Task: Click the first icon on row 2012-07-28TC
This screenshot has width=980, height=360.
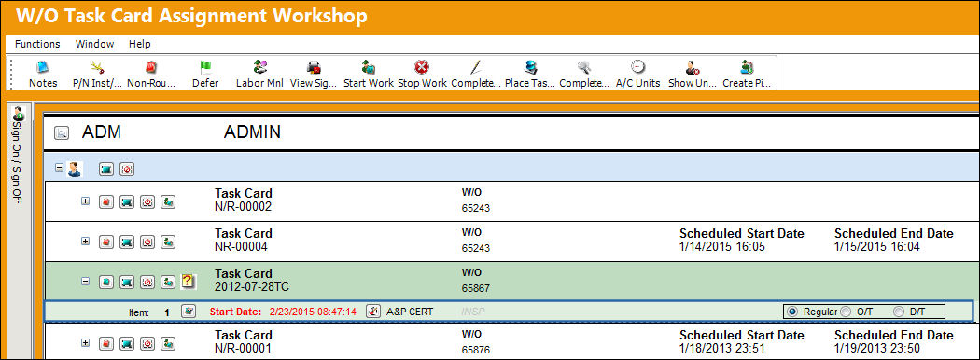Action: (x=106, y=282)
